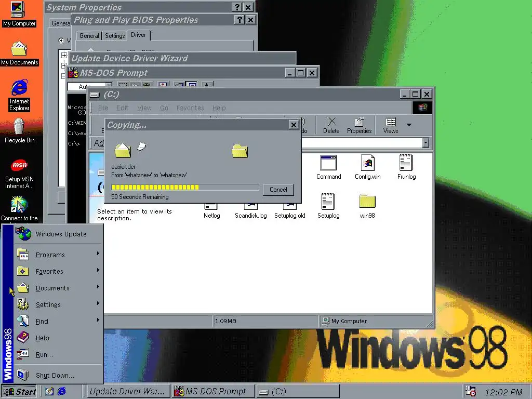This screenshot has height=399, width=532.
Task: Expand the top tree node in System Properties
Action: (x=64, y=55)
